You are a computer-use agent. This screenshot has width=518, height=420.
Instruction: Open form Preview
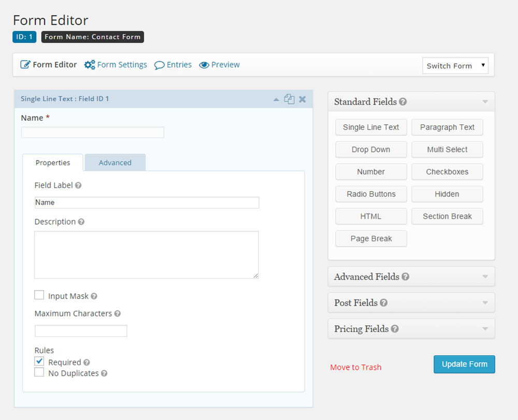click(225, 65)
